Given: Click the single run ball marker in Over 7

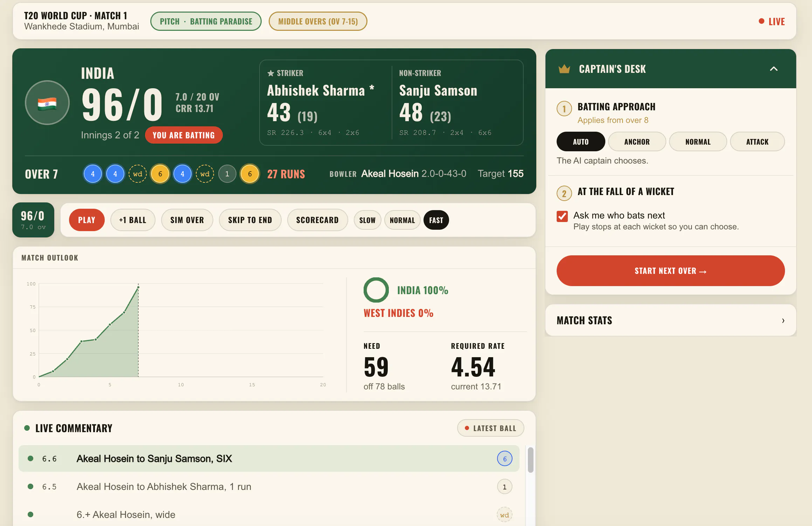Looking at the screenshot, I should point(227,174).
